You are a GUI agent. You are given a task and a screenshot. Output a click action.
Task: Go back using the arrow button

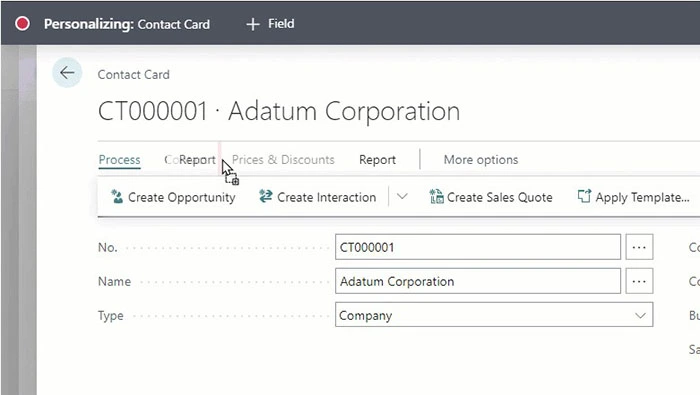pyautogui.click(x=67, y=72)
